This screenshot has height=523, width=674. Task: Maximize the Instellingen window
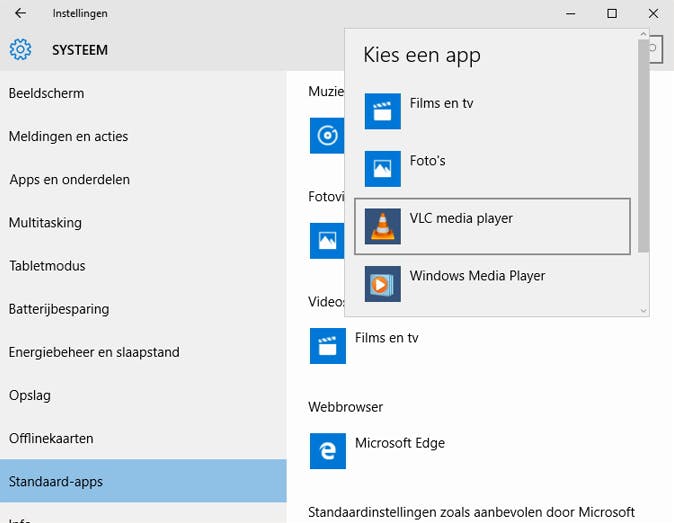click(x=612, y=14)
